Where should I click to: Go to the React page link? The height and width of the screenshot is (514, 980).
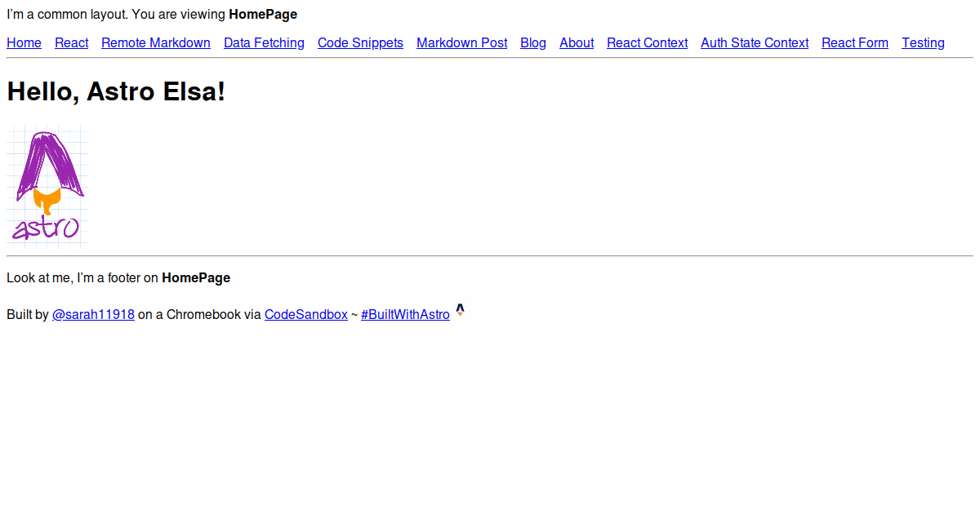71,43
